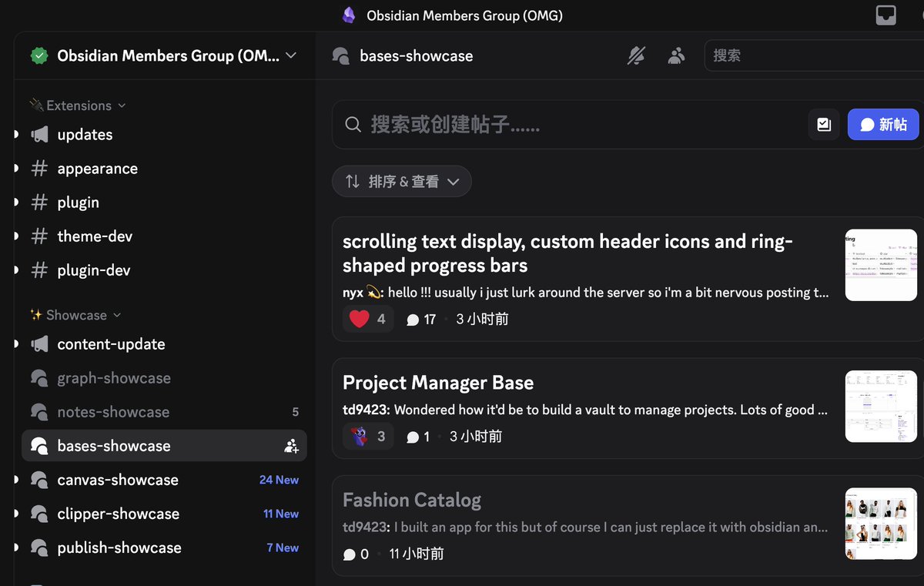
Task: Open the inbox icon in title bar
Action: click(886, 15)
